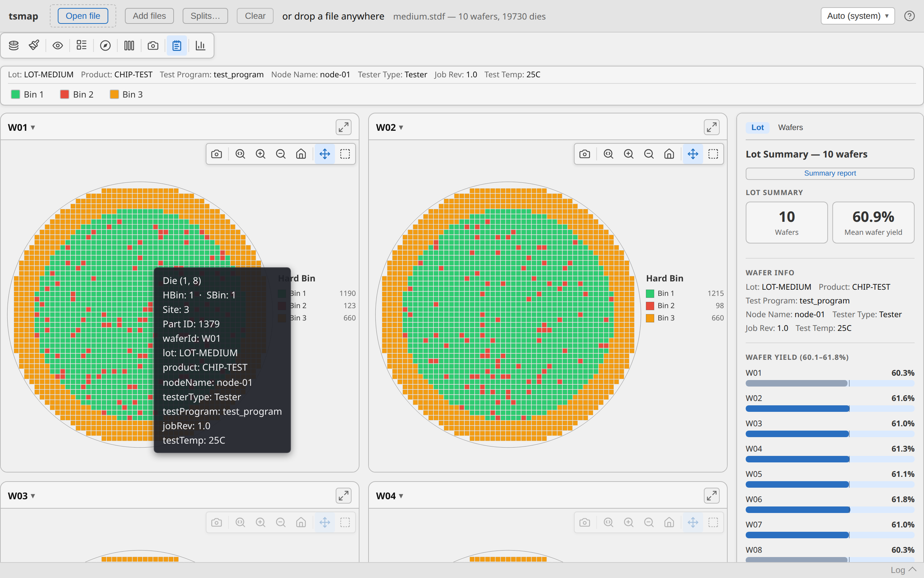Switch to the Lot tab
The image size is (924, 578).
click(757, 127)
